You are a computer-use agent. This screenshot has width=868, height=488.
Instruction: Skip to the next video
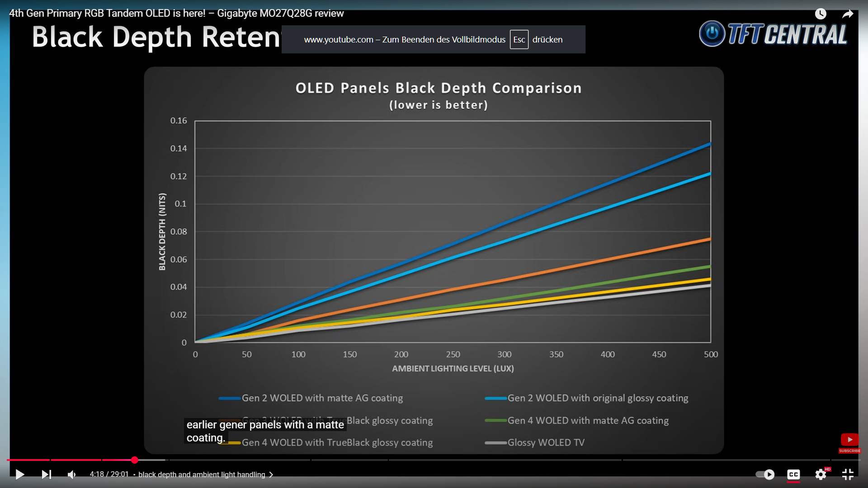[46, 474]
